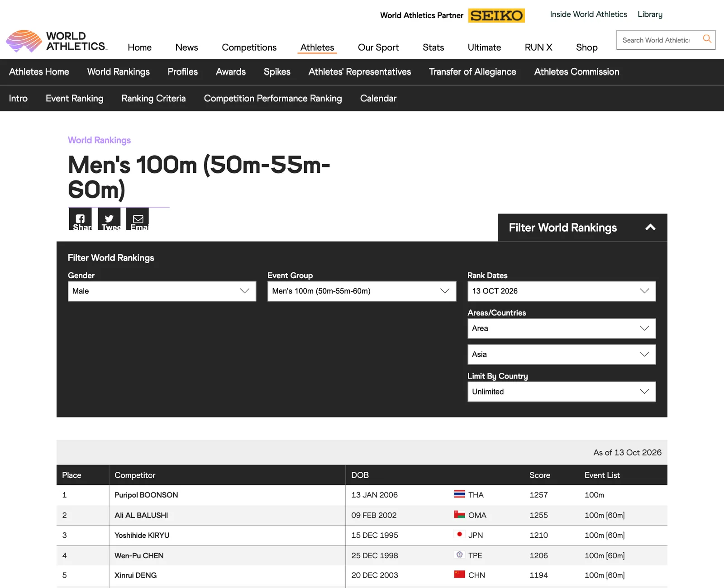Tweet this page using Twitter icon

click(109, 219)
